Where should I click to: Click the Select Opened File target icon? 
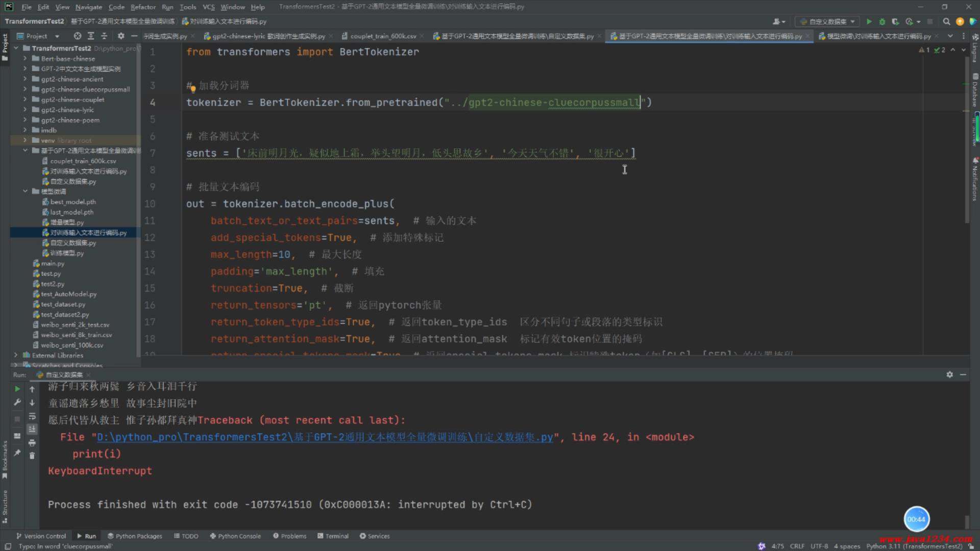coord(77,36)
